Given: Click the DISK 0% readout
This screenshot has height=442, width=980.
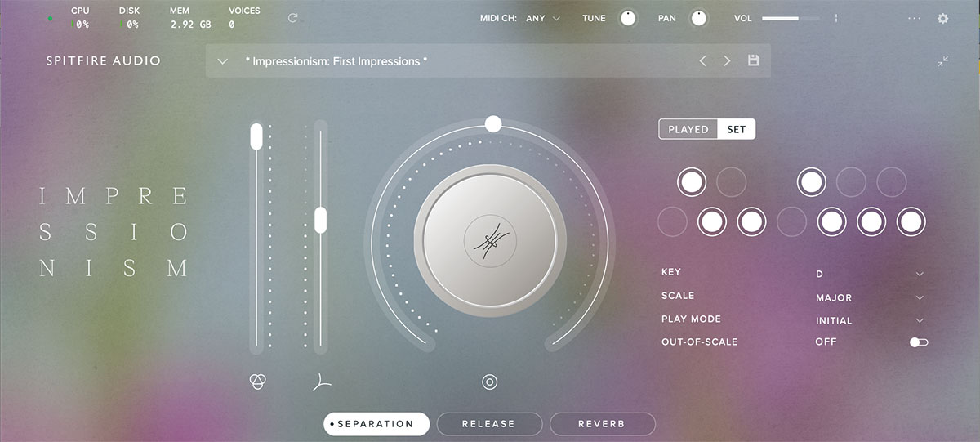Looking at the screenshot, I should click(129, 18).
